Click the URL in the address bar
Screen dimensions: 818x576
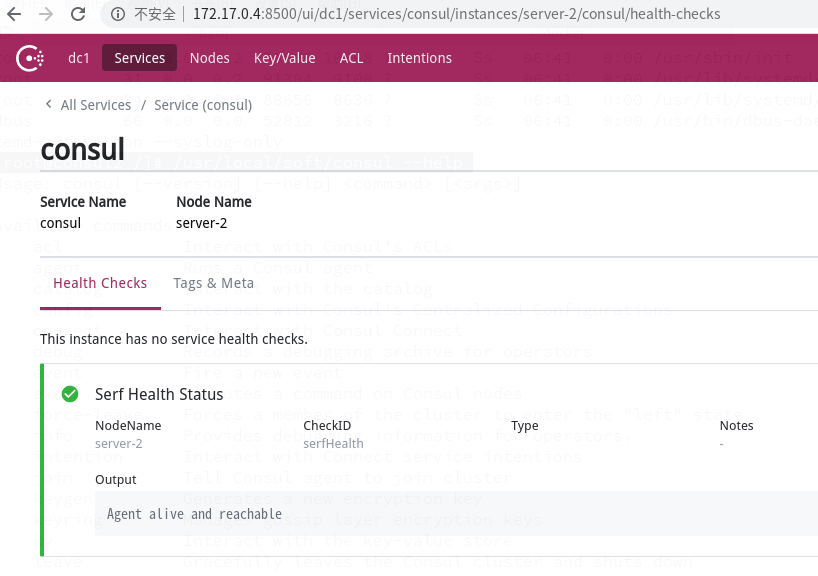456,14
